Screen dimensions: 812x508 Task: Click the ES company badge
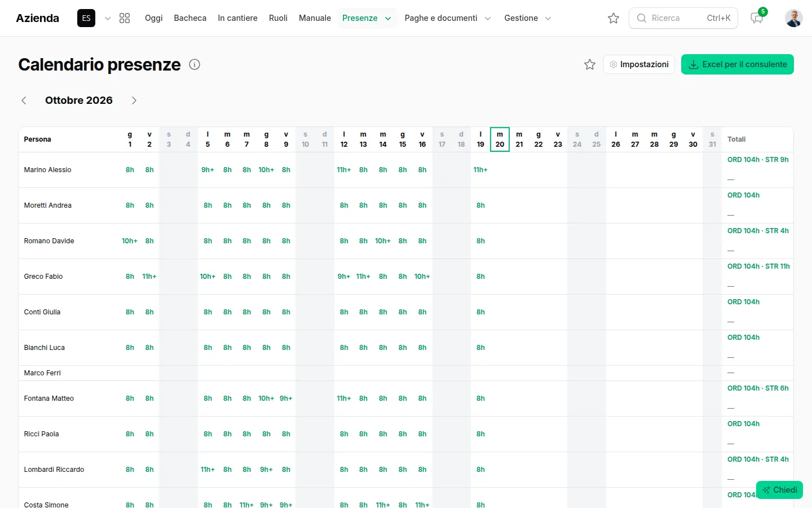click(86, 18)
